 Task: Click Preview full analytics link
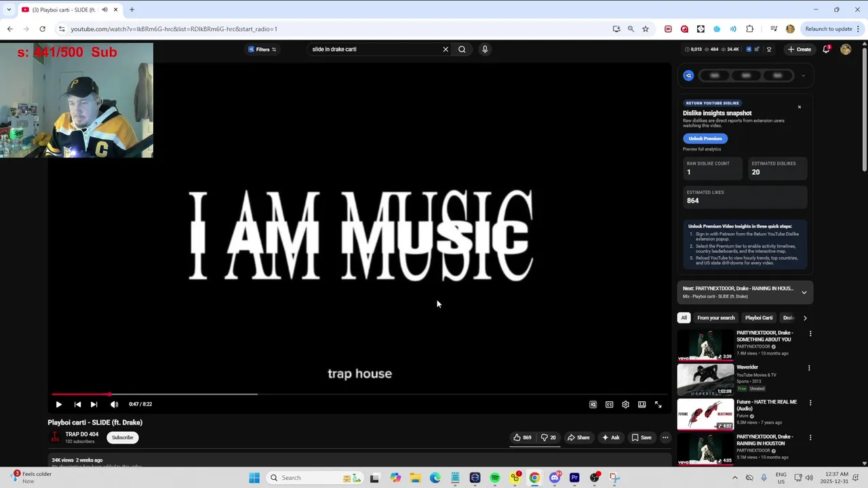(702, 149)
